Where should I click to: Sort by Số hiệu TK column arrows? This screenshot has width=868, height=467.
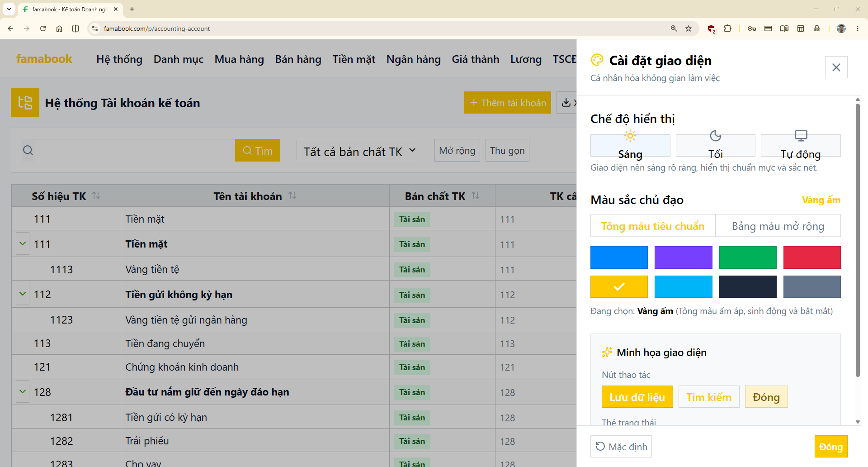coord(96,195)
